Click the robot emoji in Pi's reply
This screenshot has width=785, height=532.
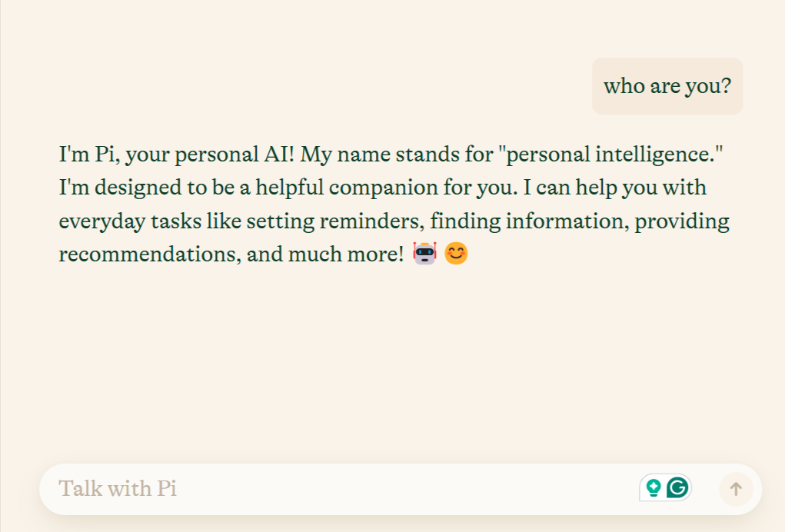tap(424, 253)
